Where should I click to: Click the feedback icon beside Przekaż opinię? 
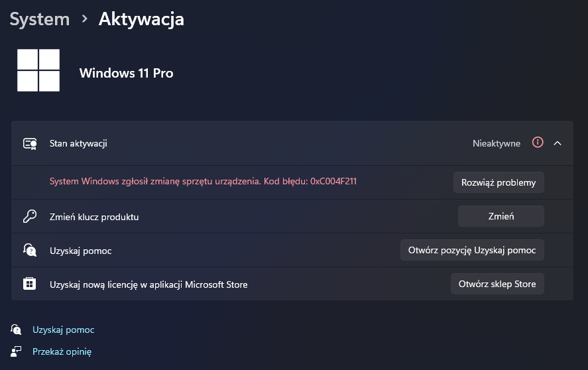click(x=17, y=351)
